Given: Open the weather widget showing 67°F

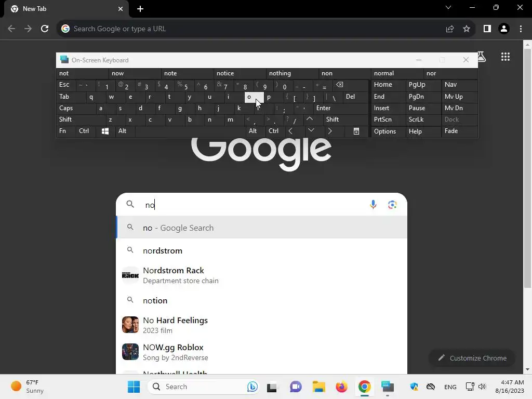Looking at the screenshot, I should 27,387.
